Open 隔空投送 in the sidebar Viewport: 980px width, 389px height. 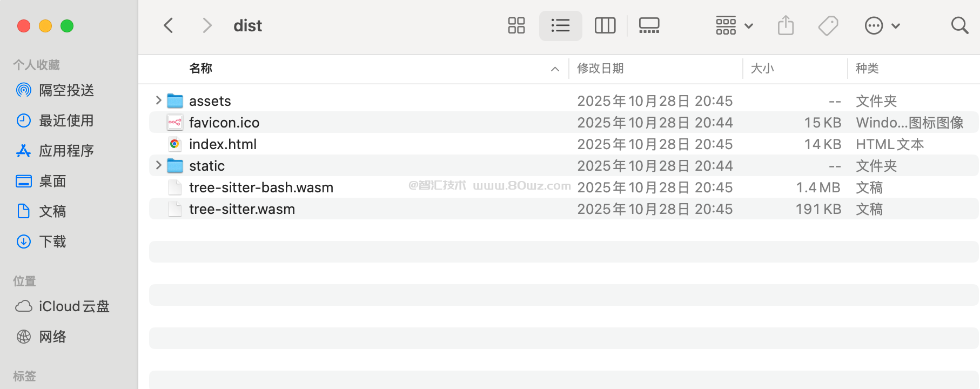pyautogui.click(x=66, y=90)
